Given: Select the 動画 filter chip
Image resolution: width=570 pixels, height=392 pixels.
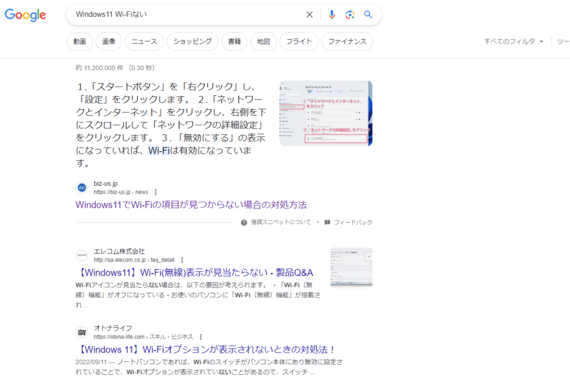Looking at the screenshot, I should click(80, 41).
